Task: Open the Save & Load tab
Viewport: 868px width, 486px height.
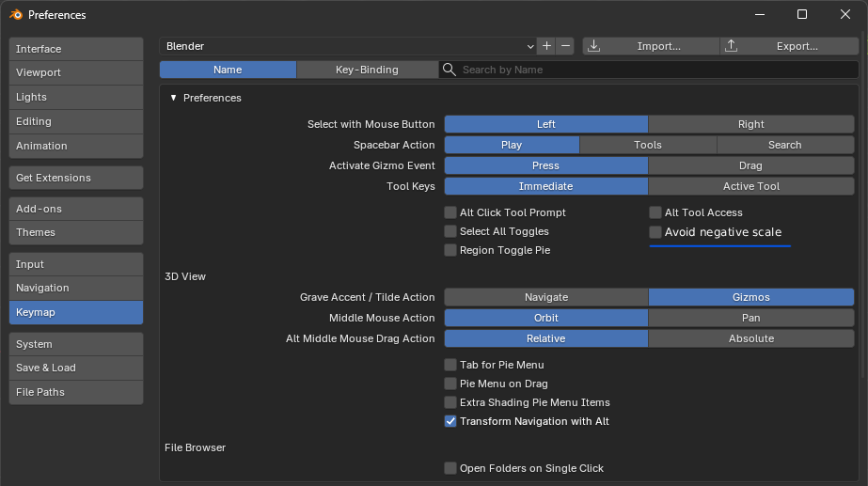Action: (x=76, y=368)
